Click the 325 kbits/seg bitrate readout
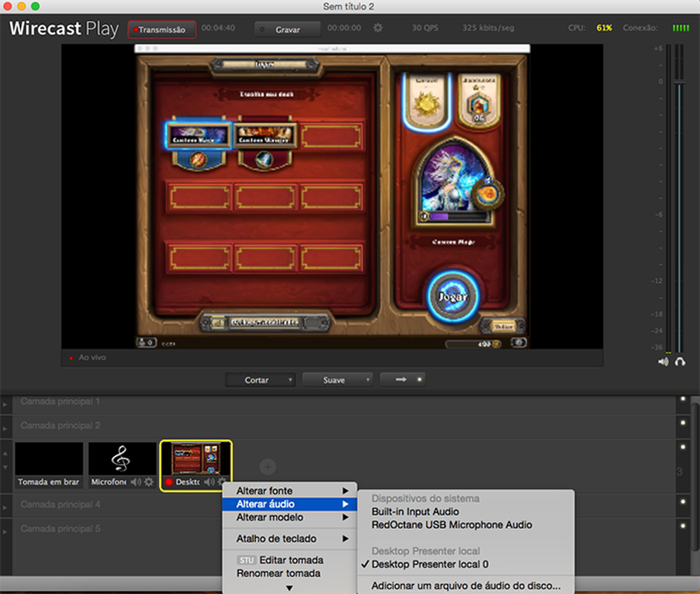This screenshot has height=594, width=700. coord(488,28)
